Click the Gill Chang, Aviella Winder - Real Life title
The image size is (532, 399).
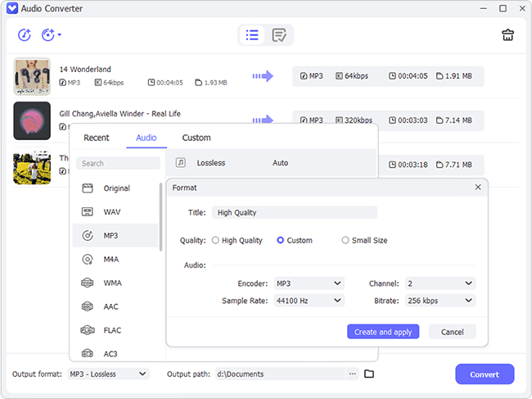coord(119,114)
